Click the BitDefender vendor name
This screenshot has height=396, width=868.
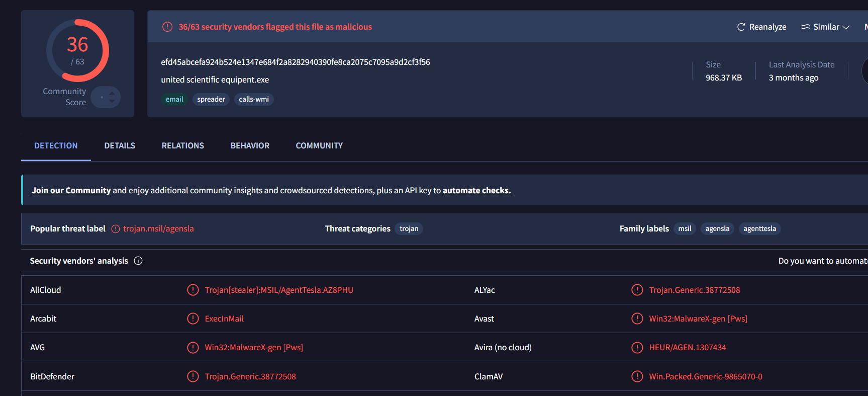click(52, 376)
